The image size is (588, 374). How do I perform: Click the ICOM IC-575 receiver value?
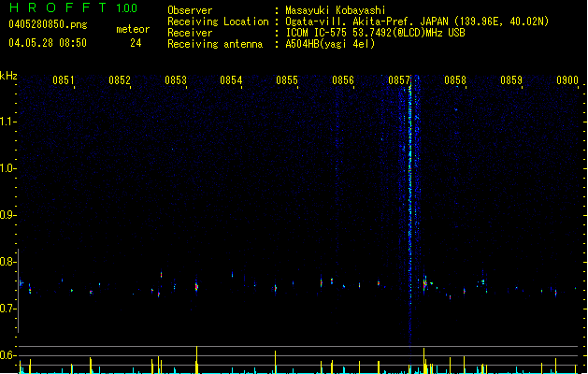[x=375, y=33]
